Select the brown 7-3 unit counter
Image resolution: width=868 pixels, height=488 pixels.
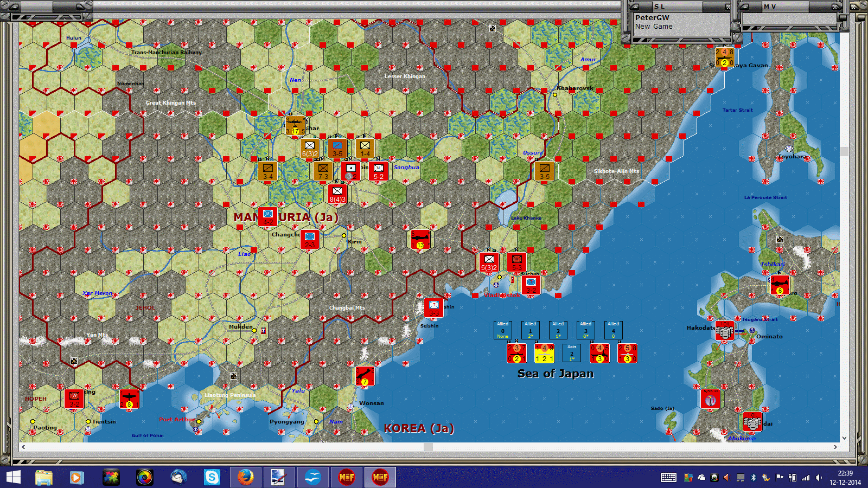coord(323,171)
